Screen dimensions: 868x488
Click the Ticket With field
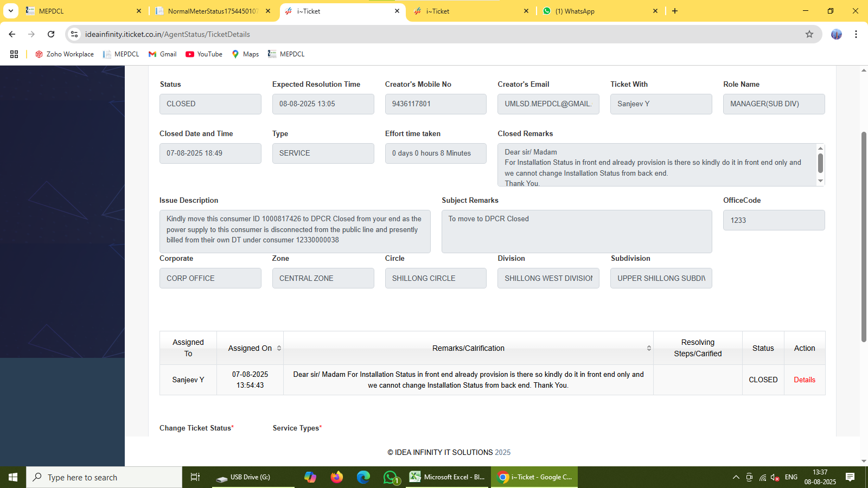click(x=661, y=104)
